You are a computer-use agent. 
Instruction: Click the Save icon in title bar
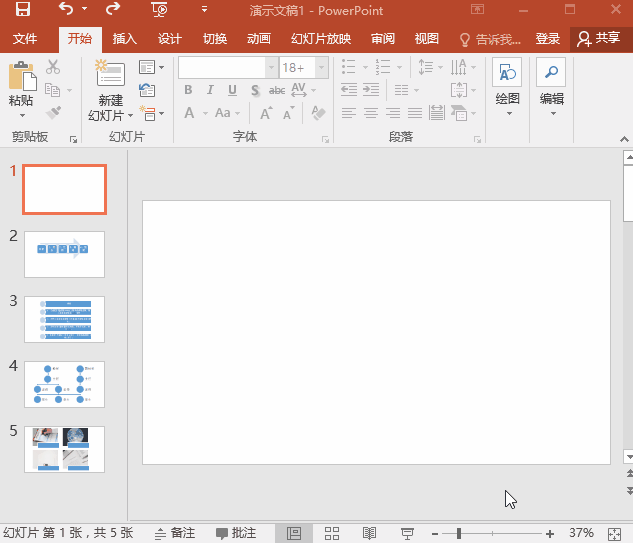[x=22, y=11]
